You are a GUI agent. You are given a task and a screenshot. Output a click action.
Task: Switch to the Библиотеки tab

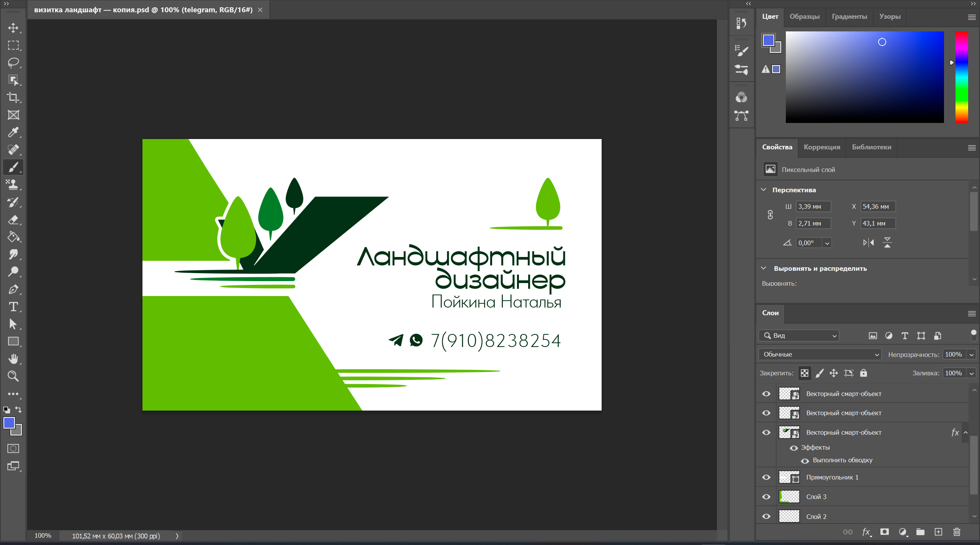click(x=872, y=147)
